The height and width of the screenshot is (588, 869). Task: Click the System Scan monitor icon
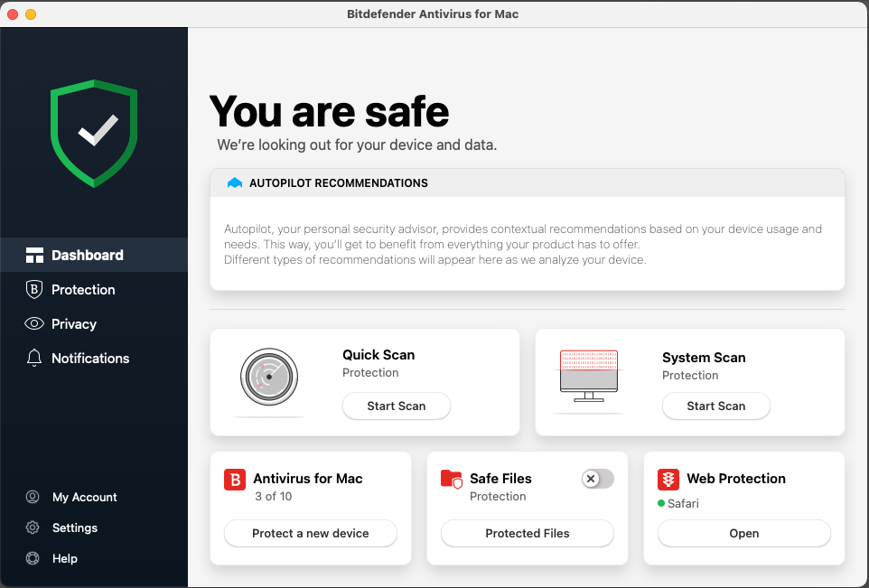click(588, 377)
